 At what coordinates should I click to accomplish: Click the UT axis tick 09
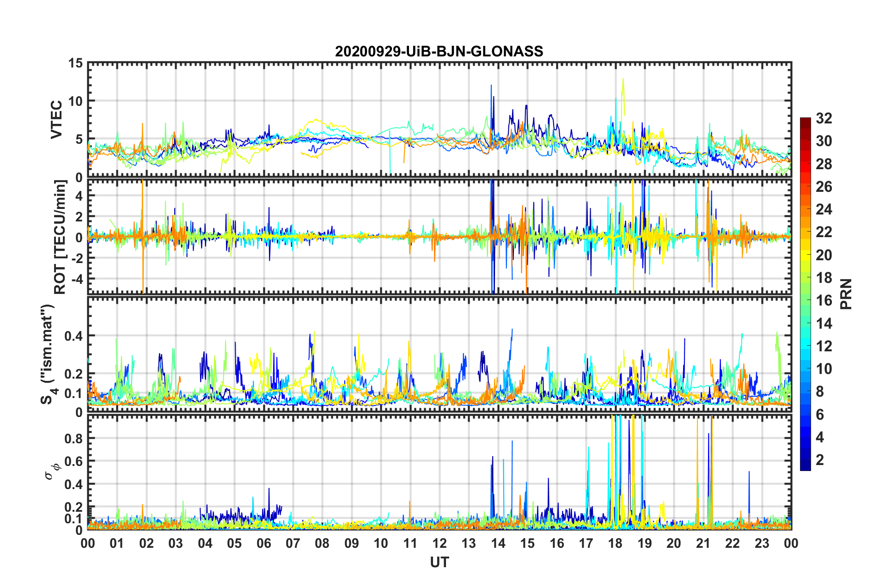point(352,543)
